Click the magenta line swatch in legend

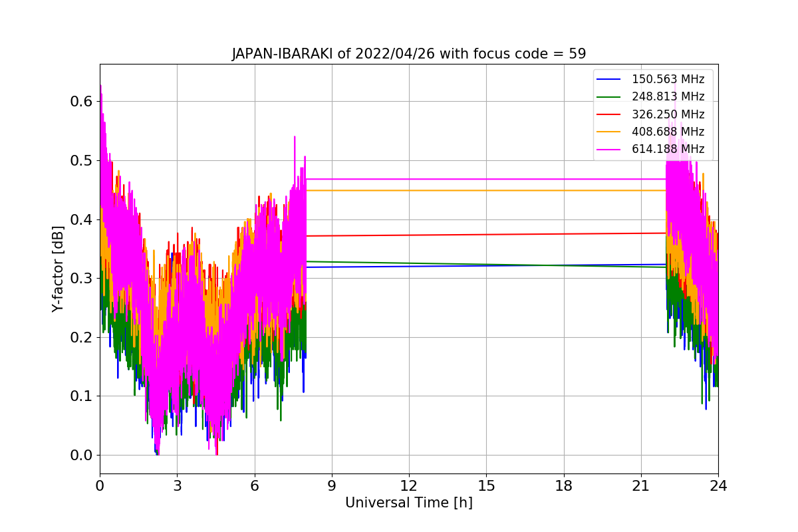click(608, 149)
